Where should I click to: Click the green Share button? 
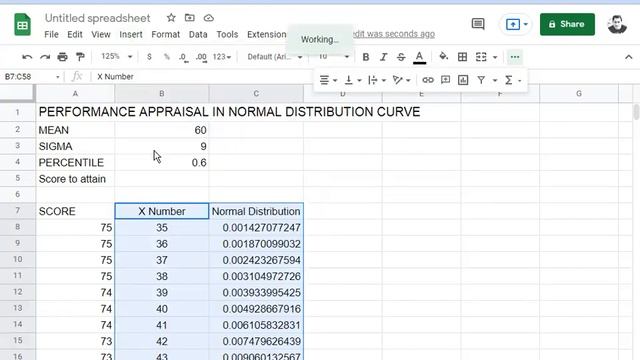click(567, 24)
